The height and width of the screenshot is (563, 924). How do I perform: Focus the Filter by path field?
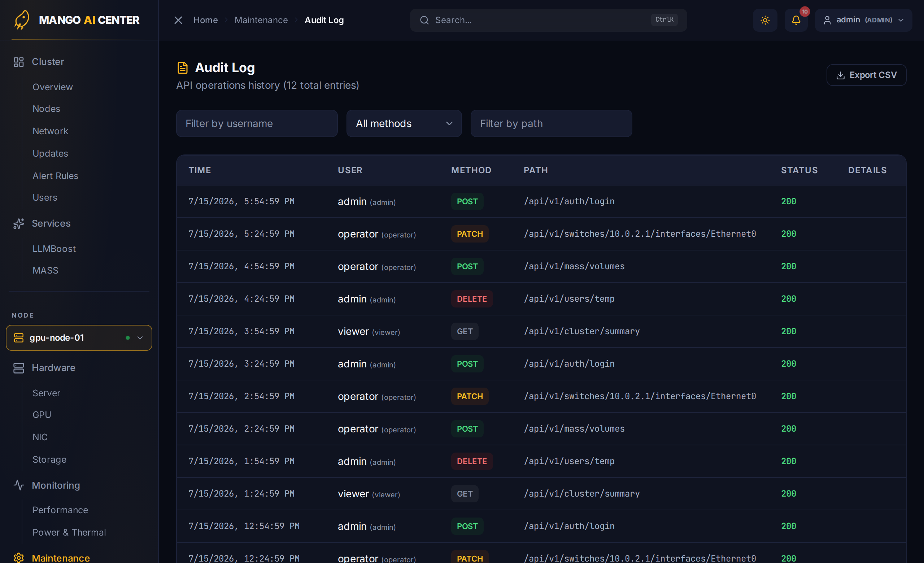[x=551, y=123]
